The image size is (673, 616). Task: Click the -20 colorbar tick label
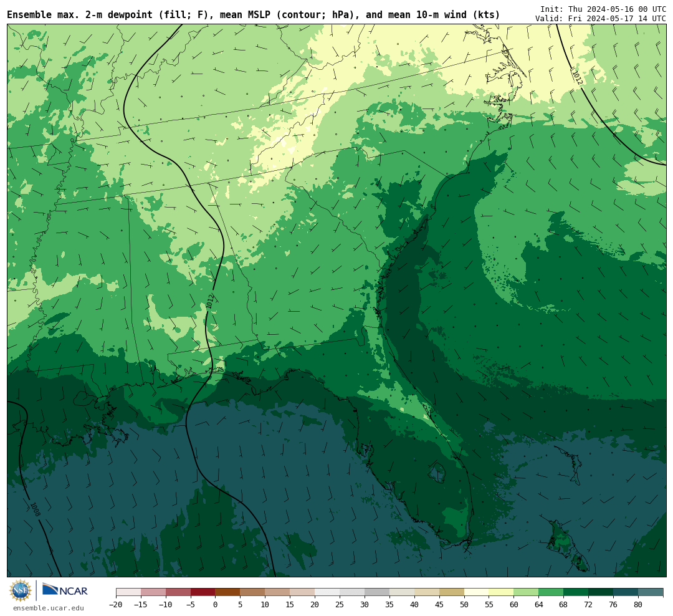(116, 605)
